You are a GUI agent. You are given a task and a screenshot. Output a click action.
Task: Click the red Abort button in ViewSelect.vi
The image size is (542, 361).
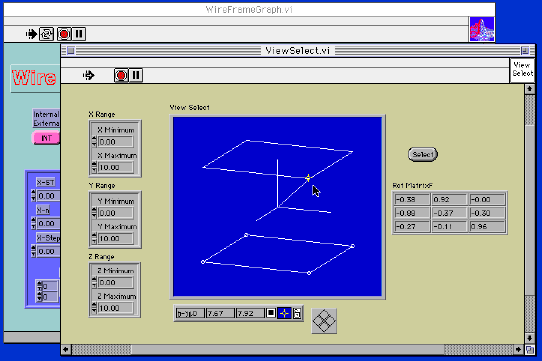[x=121, y=75]
